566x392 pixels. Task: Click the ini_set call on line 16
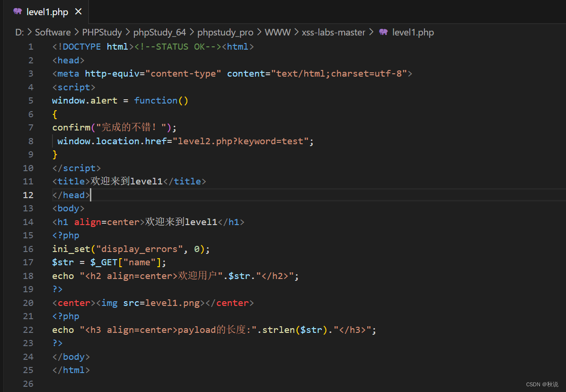tap(71, 249)
